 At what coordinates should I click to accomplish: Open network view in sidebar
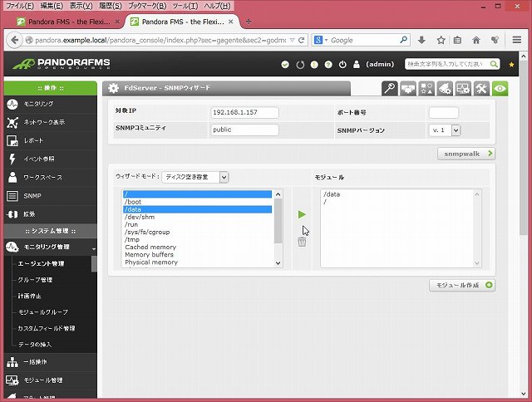click(50, 122)
